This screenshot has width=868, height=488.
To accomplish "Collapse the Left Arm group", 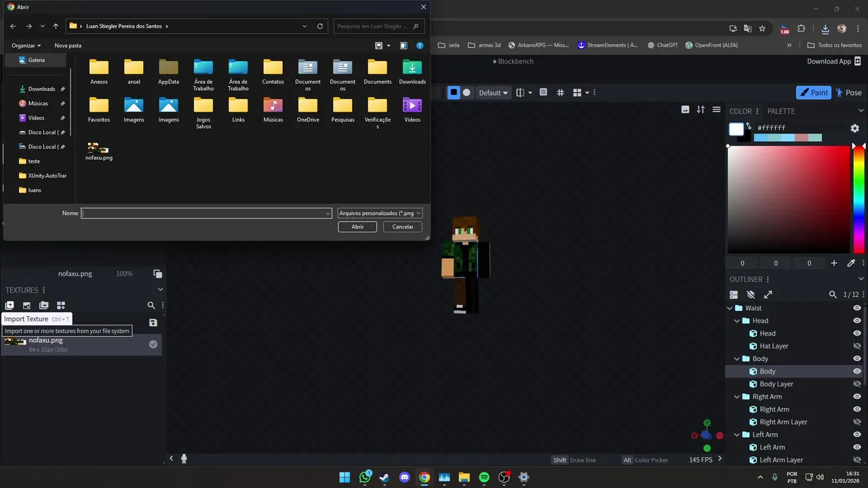I will [737, 434].
